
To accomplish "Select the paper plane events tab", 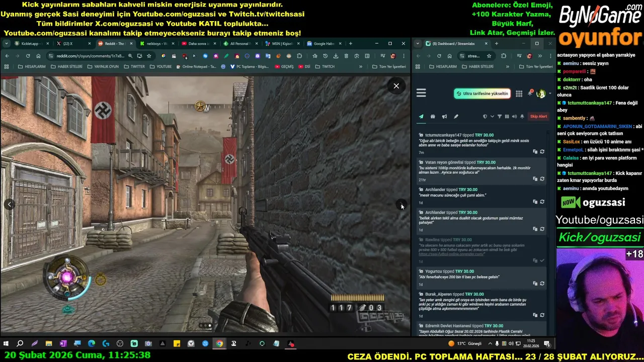I will [421, 117].
